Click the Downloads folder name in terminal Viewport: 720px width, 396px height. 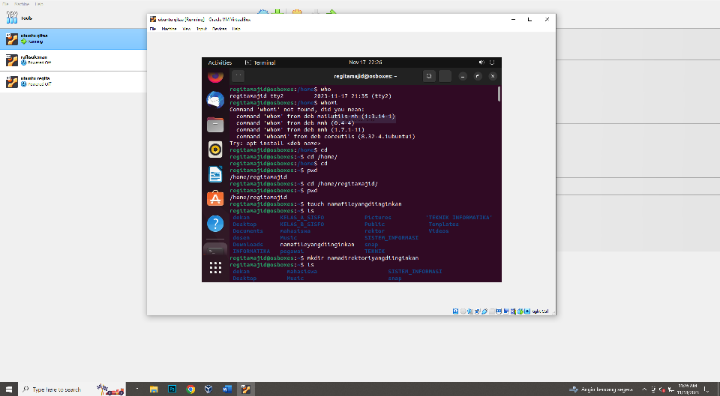tap(248, 244)
